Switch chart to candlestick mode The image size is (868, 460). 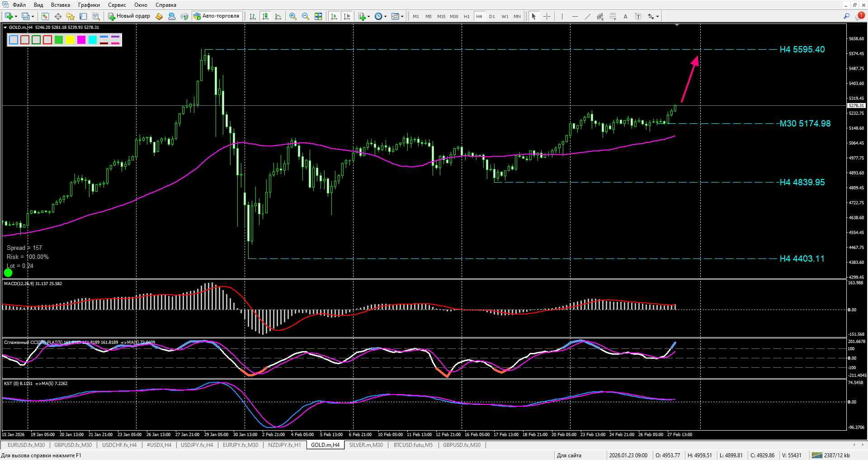(x=265, y=16)
